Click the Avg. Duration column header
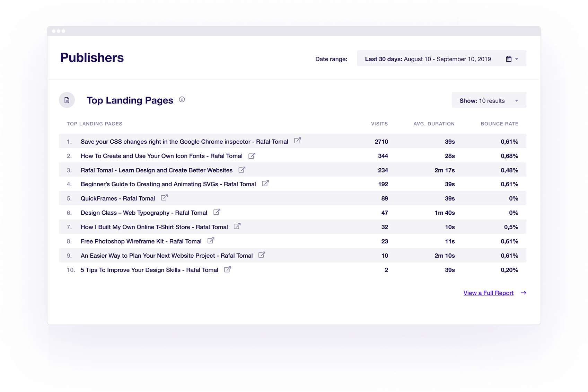588x392 pixels. pos(434,124)
